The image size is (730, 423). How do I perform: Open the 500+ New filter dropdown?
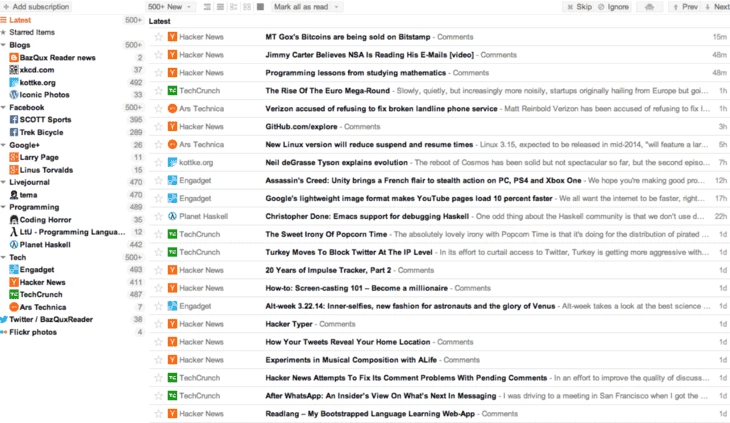click(170, 7)
